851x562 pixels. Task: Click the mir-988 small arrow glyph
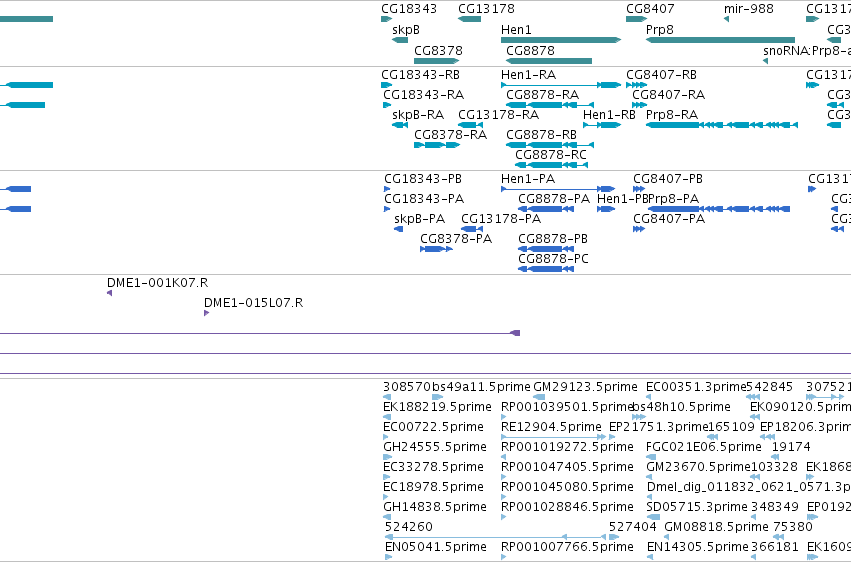tap(726, 19)
